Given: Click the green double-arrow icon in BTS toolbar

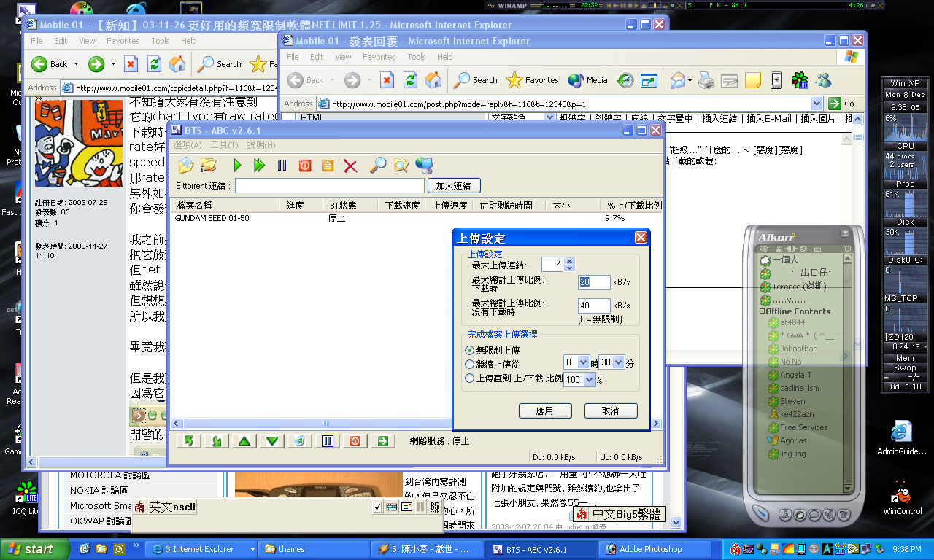Looking at the screenshot, I should pos(259,166).
